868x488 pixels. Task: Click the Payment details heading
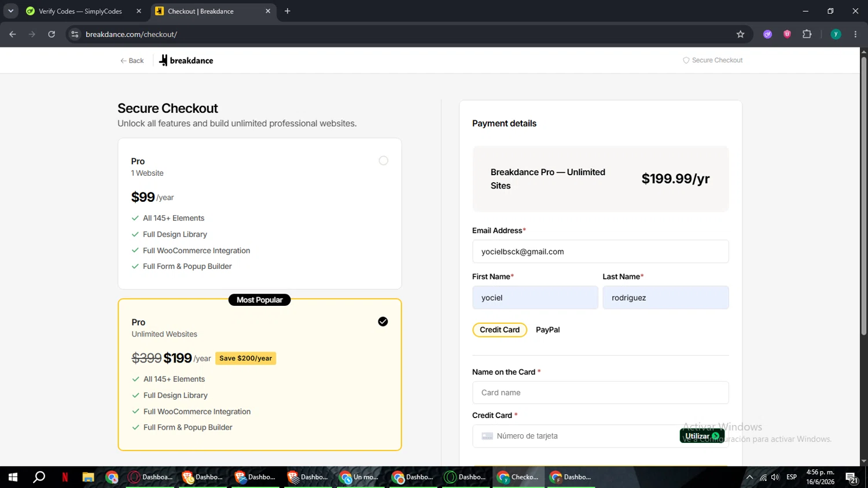coord(504,123)
